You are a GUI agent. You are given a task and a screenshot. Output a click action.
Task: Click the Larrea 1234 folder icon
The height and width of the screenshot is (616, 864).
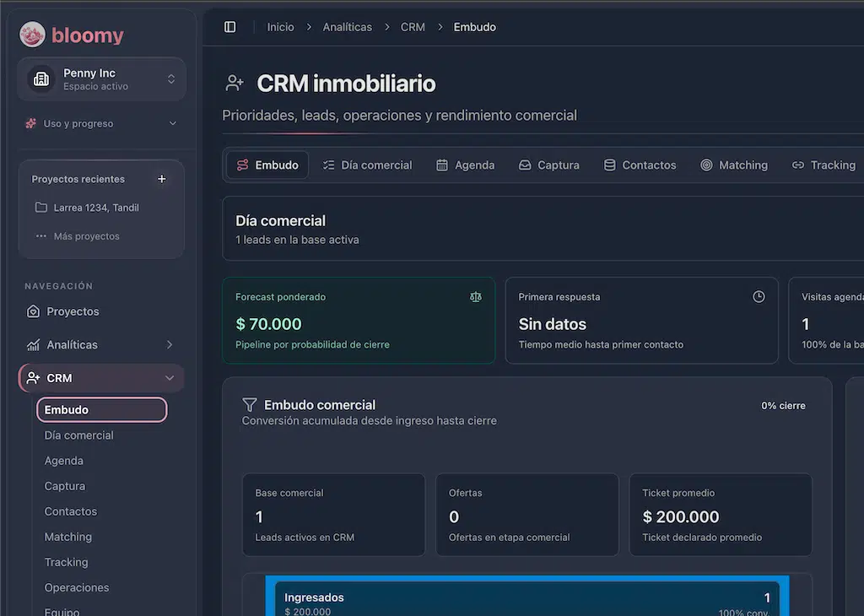[x=40, y=208]
